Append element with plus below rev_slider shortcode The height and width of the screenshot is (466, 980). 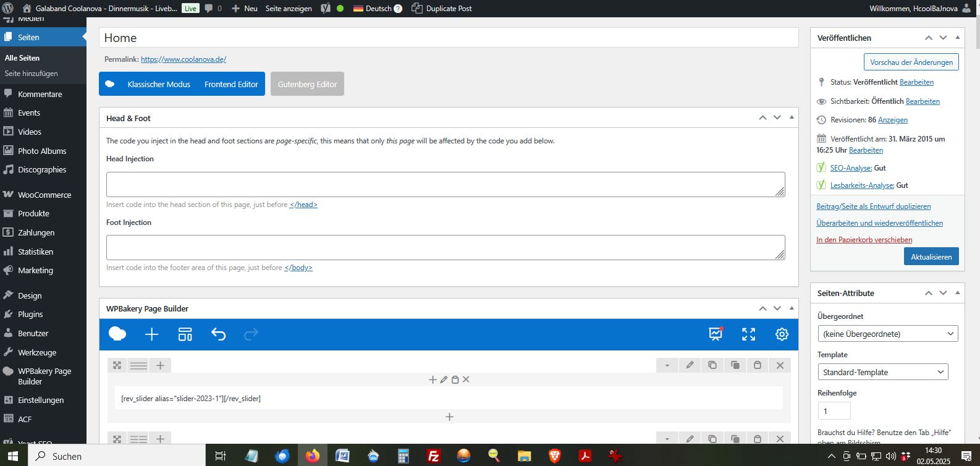[449, 417]
